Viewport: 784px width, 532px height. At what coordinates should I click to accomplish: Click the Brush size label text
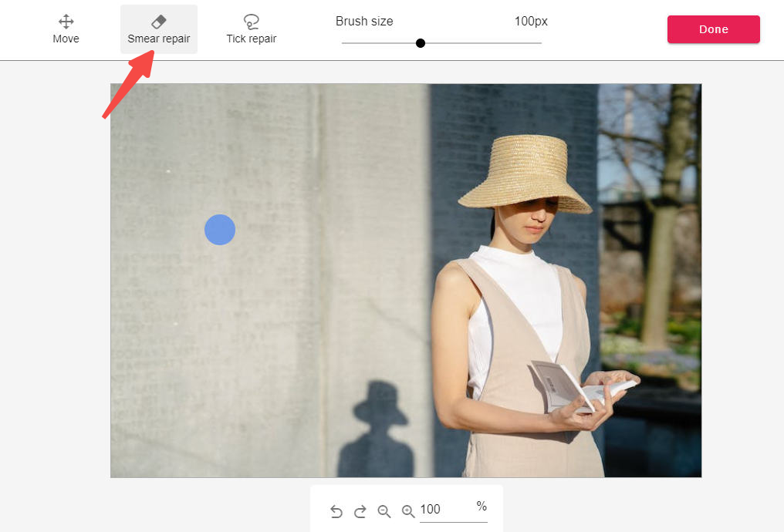[365, 22]
